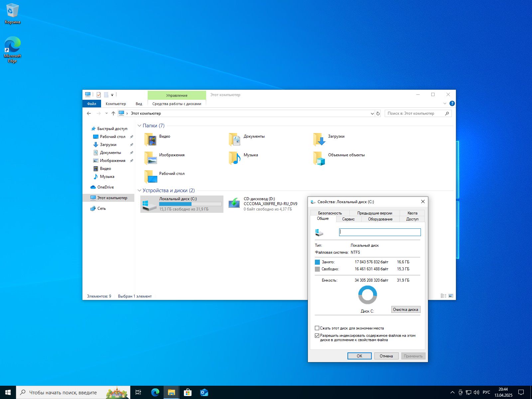Viewport: 532px width, 399px height.
Task: Click the Поиск в: Этот компьютер field
Action: click(x=418, y=113)
